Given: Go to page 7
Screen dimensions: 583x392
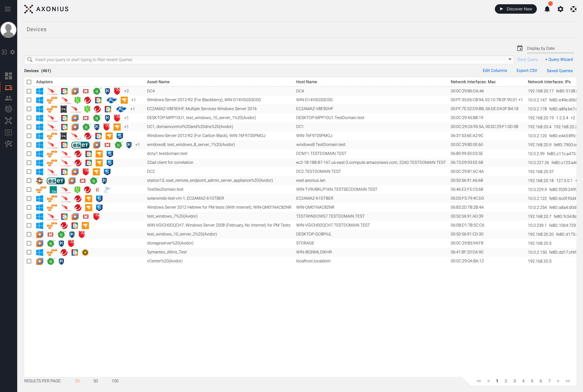Looking at the screenshot, I should 549,381.
